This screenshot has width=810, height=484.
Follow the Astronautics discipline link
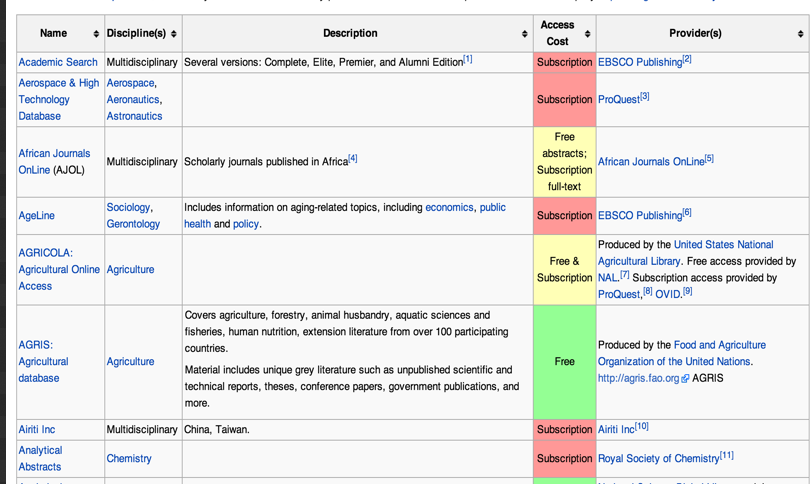[134, 116]
